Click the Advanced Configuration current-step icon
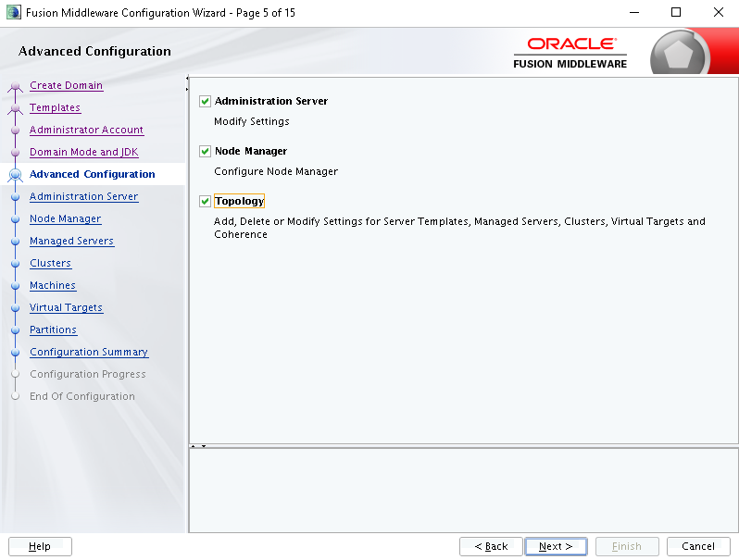Viewport: 739px width, 560px height. (15, 175)
